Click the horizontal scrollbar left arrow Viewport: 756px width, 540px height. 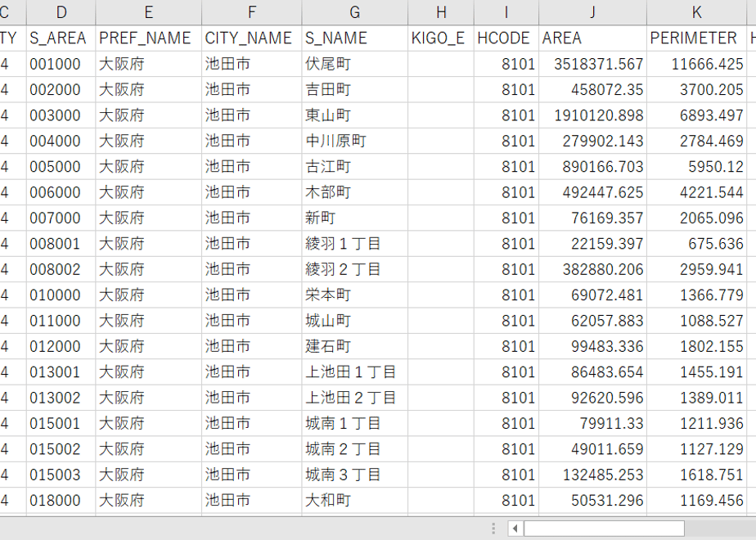coord(515,529)
